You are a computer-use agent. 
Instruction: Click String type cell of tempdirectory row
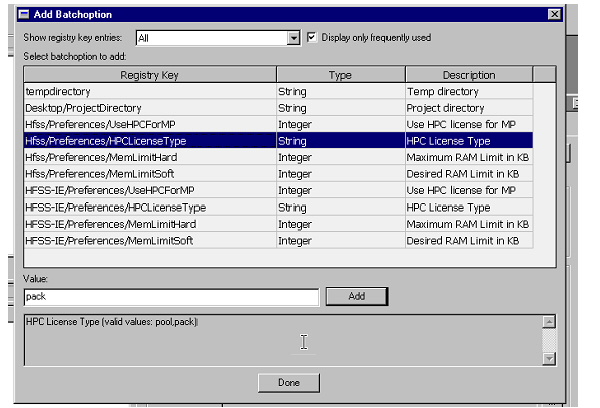[x=341, y=91]
